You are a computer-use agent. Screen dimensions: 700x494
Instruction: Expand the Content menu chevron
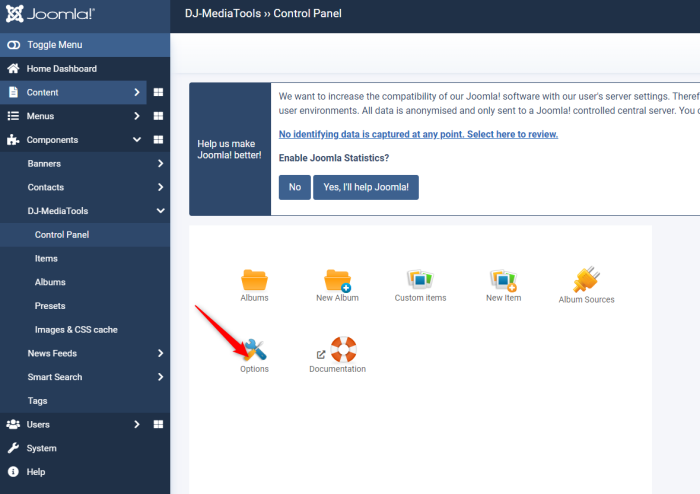[137, 92]
